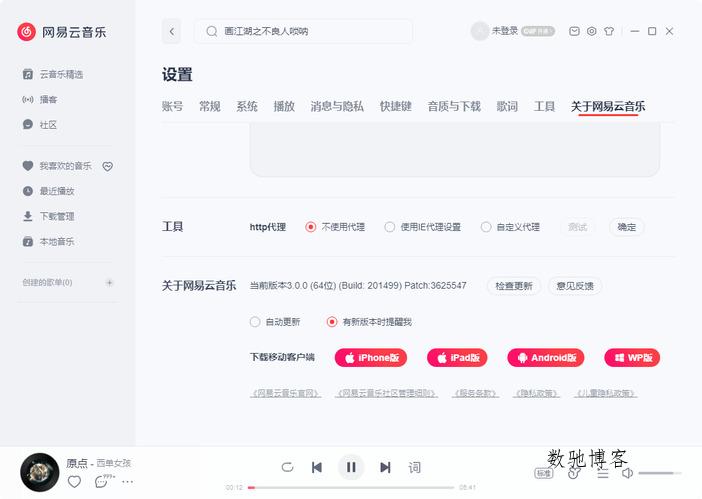The image size is (702, 499).
Task: Open 我喜欢的音乐 playlist
Action: click(x=57, y=166)
